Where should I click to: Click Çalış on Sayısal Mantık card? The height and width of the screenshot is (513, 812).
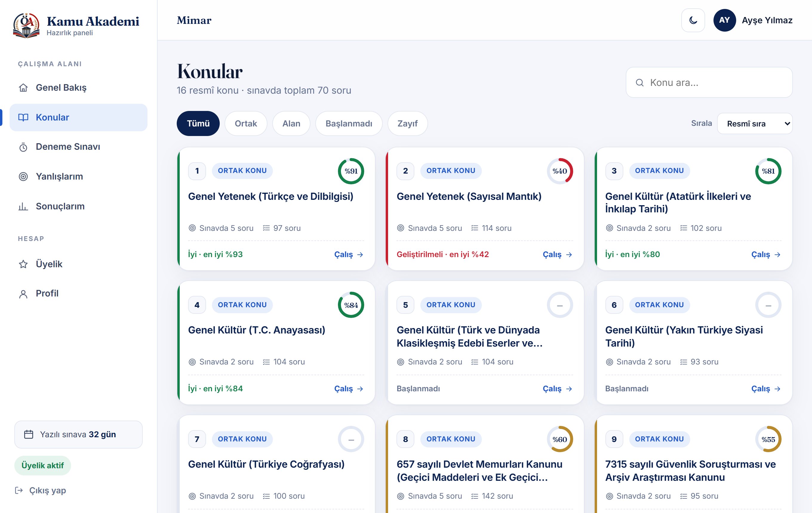[557, 255]
